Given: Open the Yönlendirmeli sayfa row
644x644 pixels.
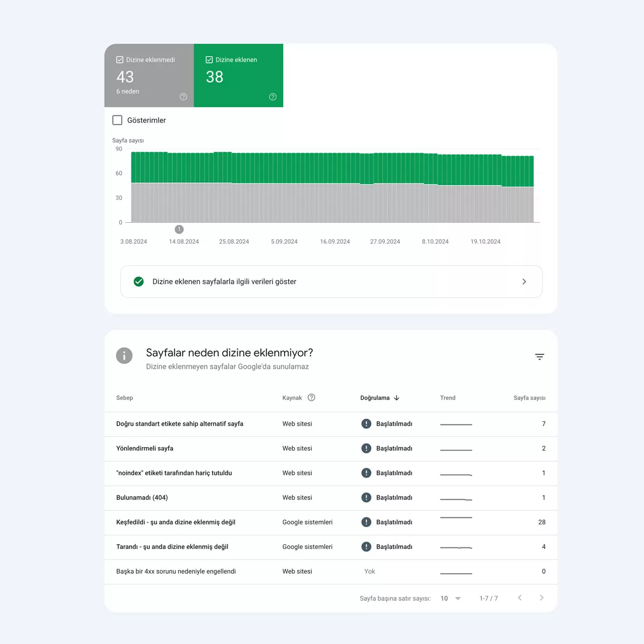Looking at the screenshot, I should (x=331, y=449).
